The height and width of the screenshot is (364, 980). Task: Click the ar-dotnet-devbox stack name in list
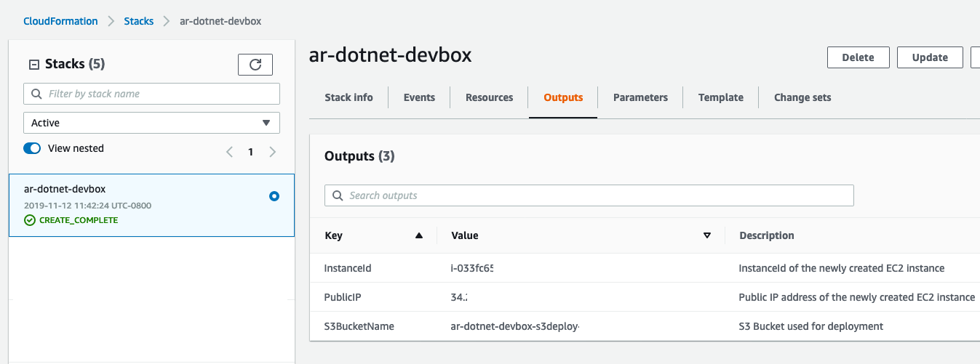[x=65, y=189]
